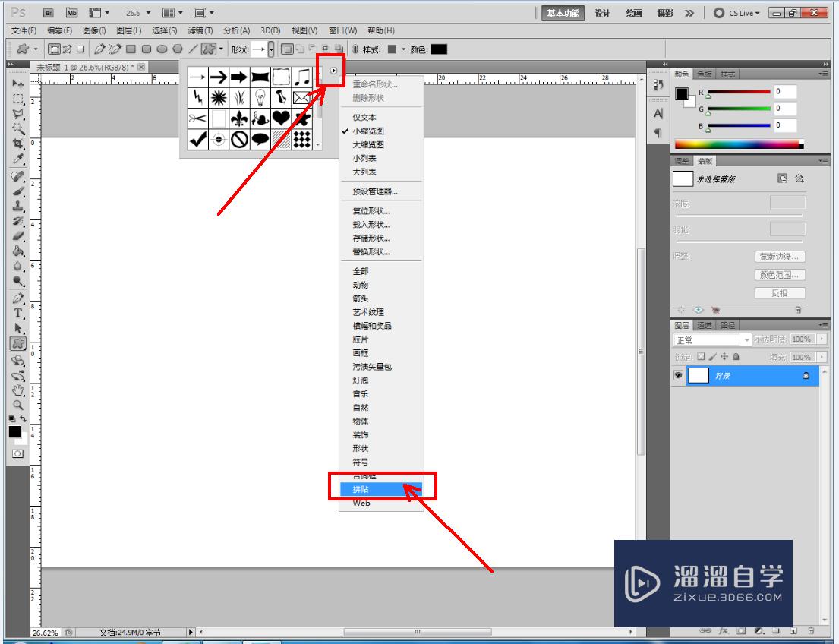Image resolution: width=839 pixels, height=644 pixels.
Task: Click the 颜色范围... button
Action: click(780, 275)
